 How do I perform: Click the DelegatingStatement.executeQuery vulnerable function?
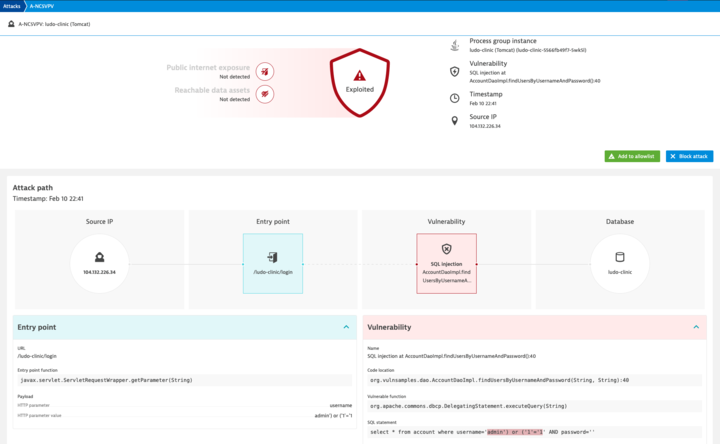click(x=534, y=406)
